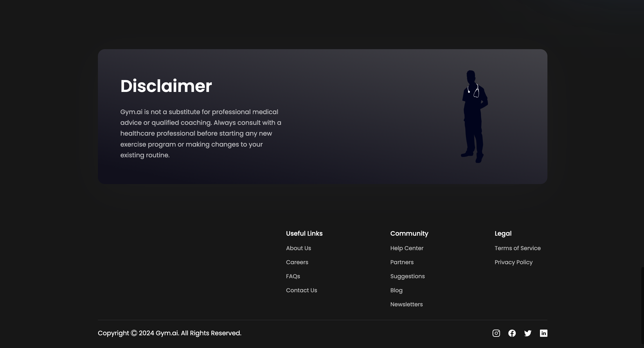
Task: Visit the LinkedIn icon link
Action: [x=543, y=333]
